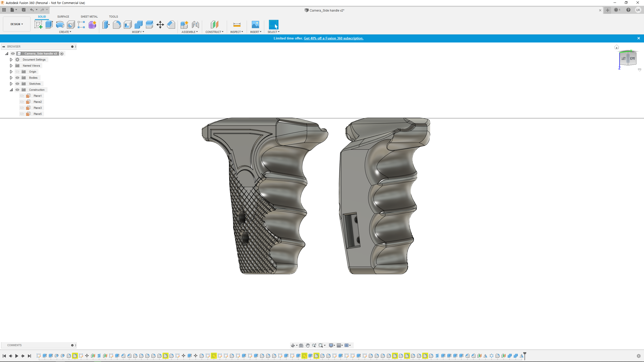Select the Fillet tool in Modify
Screen dimensions: 644x362
point(117,25)
